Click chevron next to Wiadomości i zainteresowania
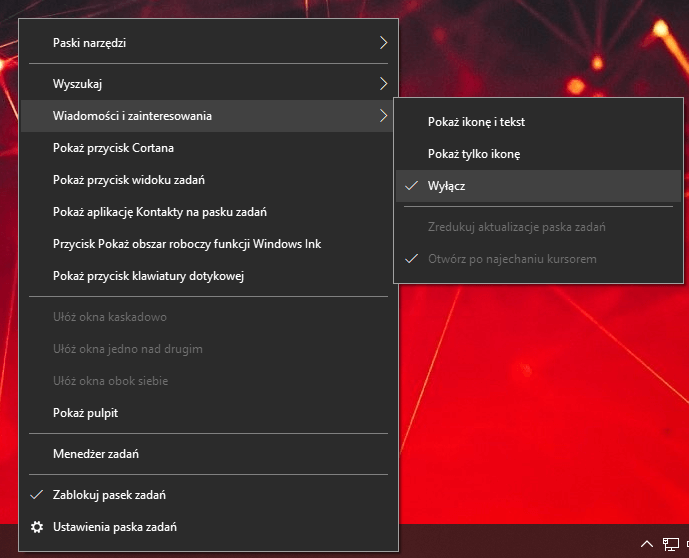689x558 pixels. [x=383, y=116]
